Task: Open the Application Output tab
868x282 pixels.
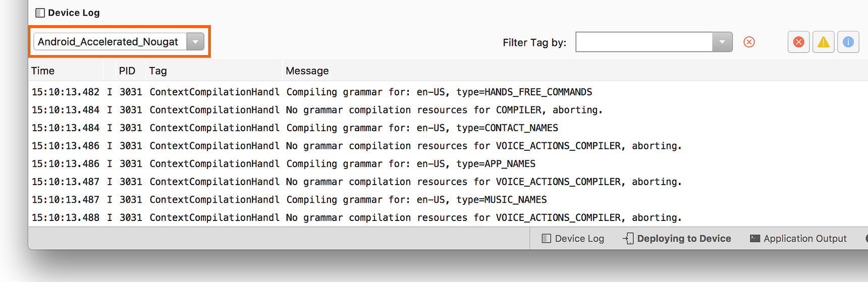Action: click(798, 239)
